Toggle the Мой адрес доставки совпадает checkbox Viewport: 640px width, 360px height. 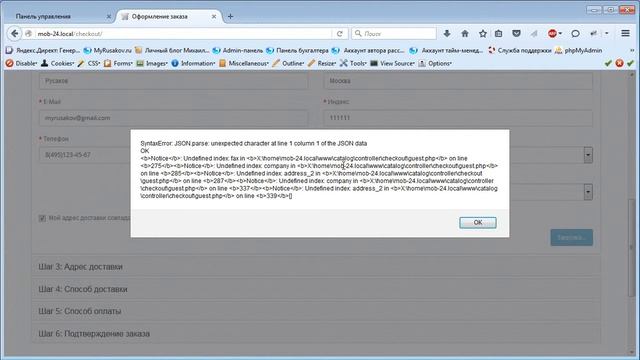[x=42, y=218]
